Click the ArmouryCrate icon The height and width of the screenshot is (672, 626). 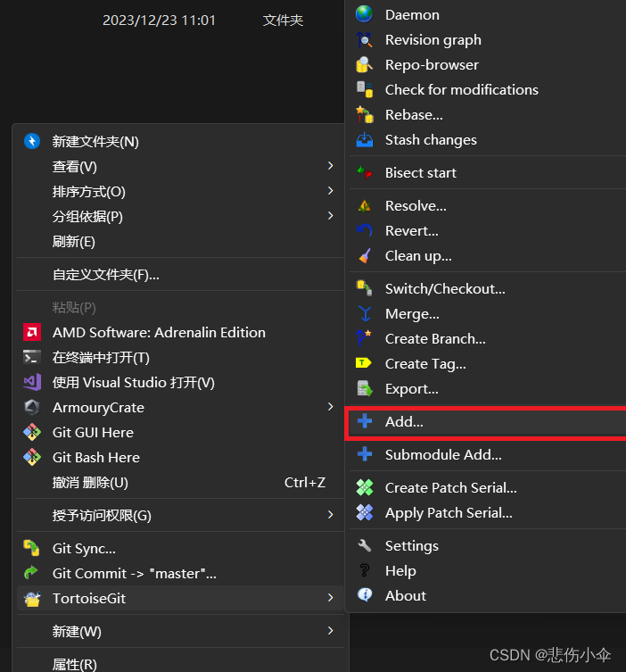(x=32, y=407)
